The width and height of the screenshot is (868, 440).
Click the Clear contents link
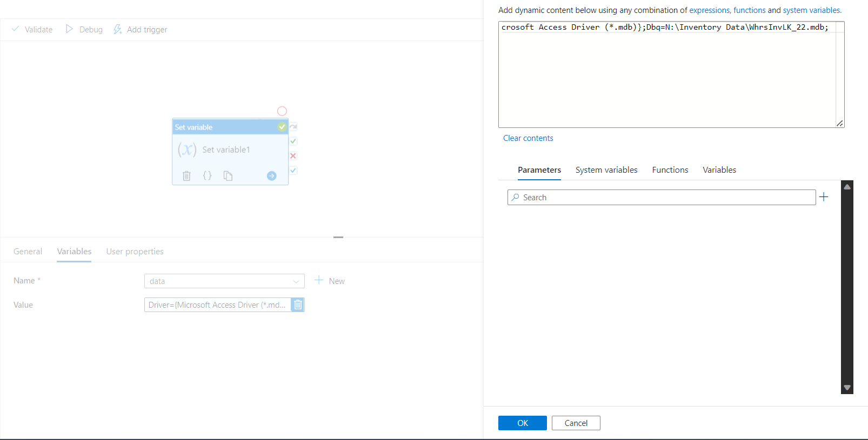(x=528, y=138)
